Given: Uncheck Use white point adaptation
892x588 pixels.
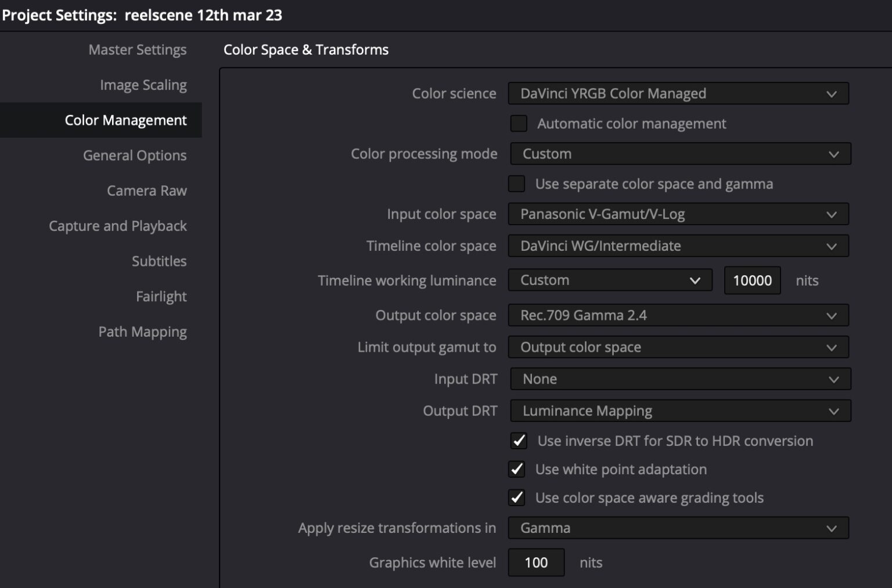Looking at the screenshot, I should [517, 469].
